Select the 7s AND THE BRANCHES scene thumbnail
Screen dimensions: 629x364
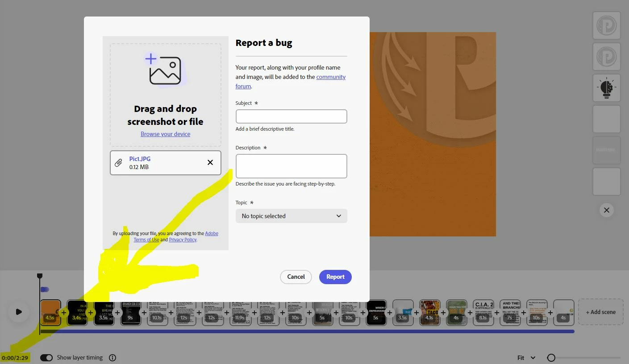(510, 312)
